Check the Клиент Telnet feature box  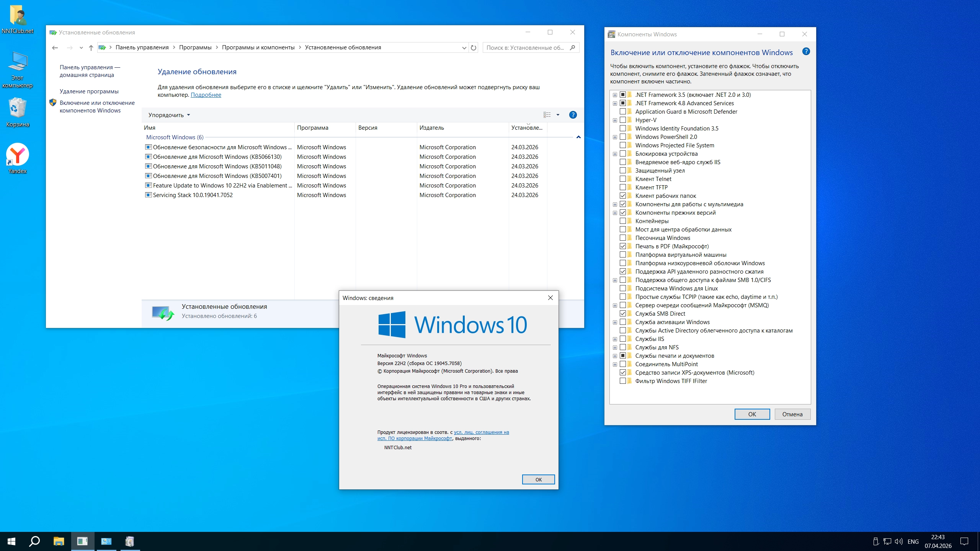(x=623, y=179)
